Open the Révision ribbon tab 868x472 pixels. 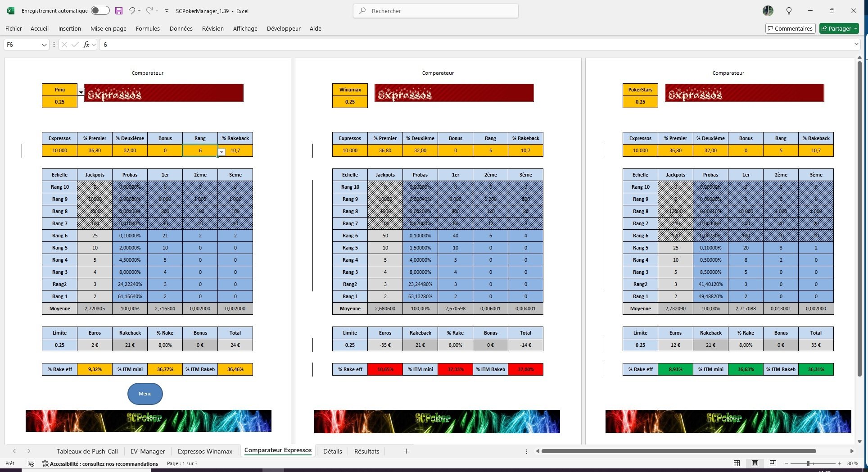tap(213, 28)
